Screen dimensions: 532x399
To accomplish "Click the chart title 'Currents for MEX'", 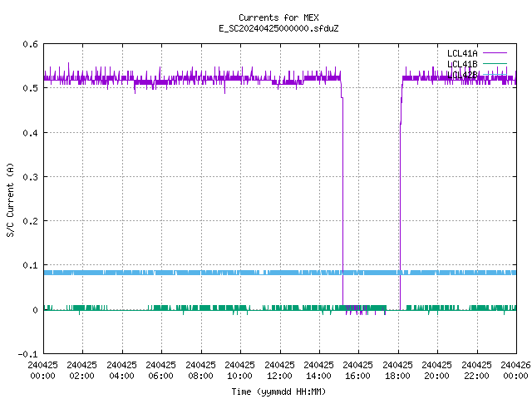I will pos(278,17).
